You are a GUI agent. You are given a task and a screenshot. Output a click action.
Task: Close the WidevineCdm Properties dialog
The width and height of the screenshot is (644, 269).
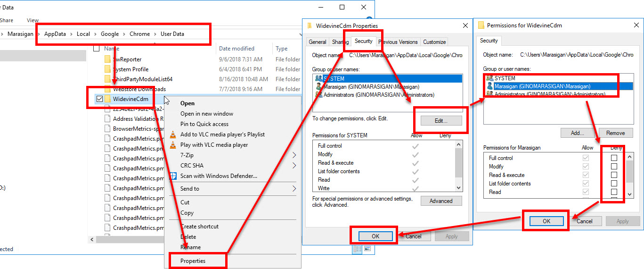coord(465,25)
